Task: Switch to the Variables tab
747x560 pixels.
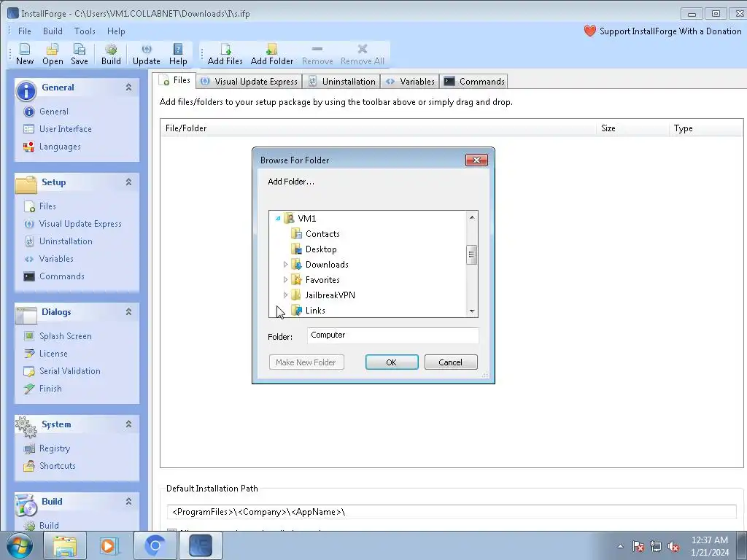Action: (410, 82)
